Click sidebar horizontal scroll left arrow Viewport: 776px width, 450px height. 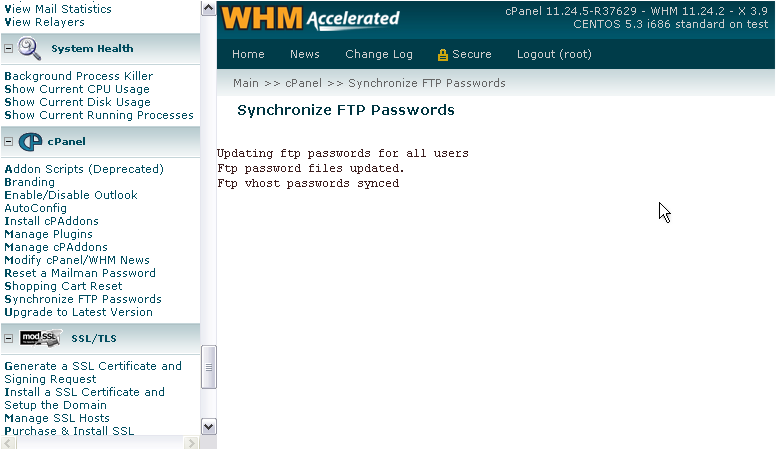(8, 443)
